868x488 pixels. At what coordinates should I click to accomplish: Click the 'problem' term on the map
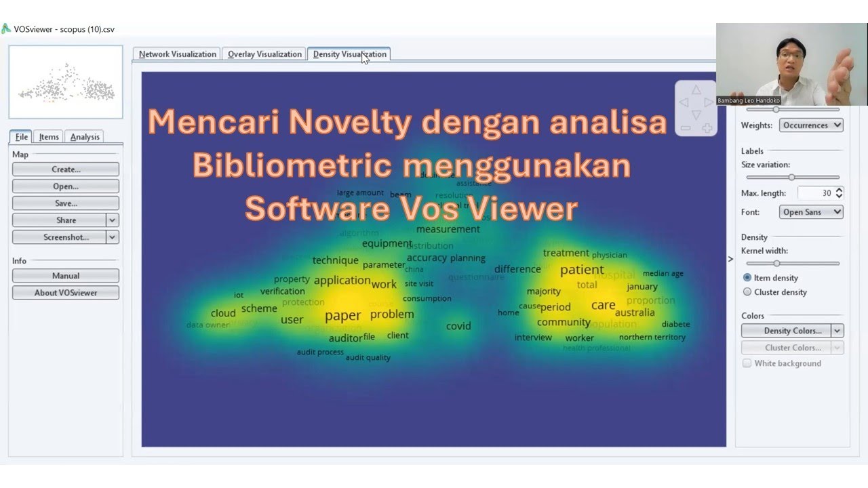392,314
